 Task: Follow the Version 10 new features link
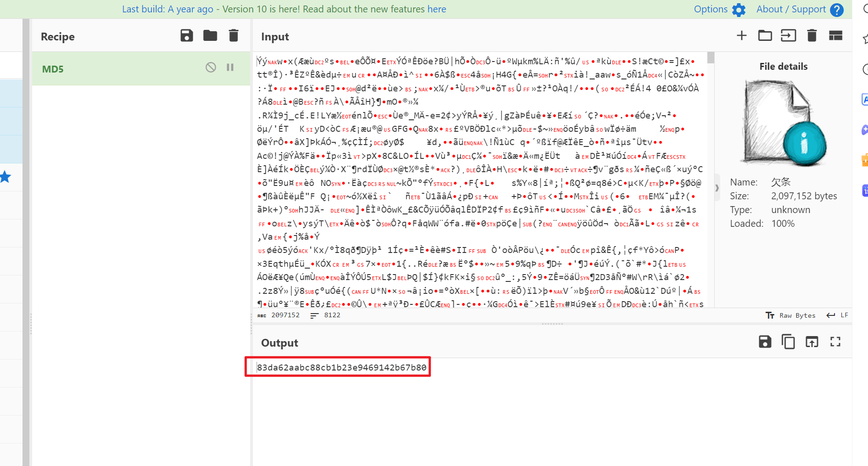pos(437,9)
